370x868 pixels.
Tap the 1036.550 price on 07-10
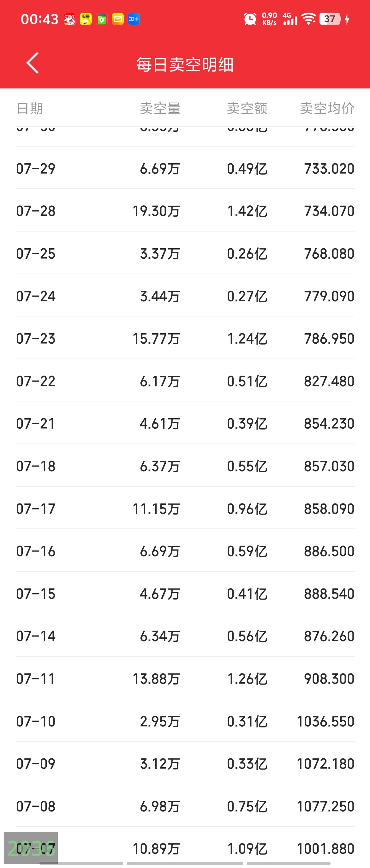point(325,721)
